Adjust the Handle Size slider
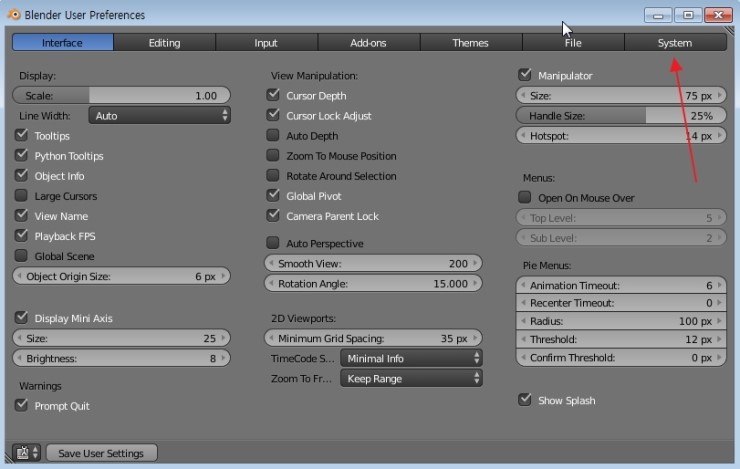The width and height of the screenshot is (740, 469). [x=621, y=116]
